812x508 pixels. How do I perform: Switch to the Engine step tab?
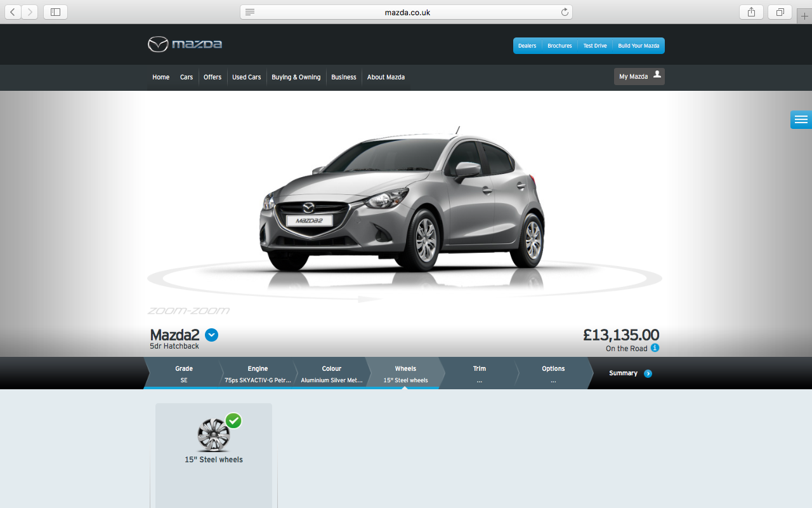258,373
